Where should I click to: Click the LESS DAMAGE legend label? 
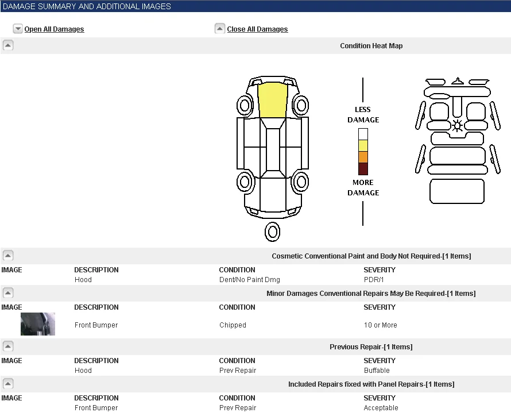pyautogui.click(x=363, y=114)
